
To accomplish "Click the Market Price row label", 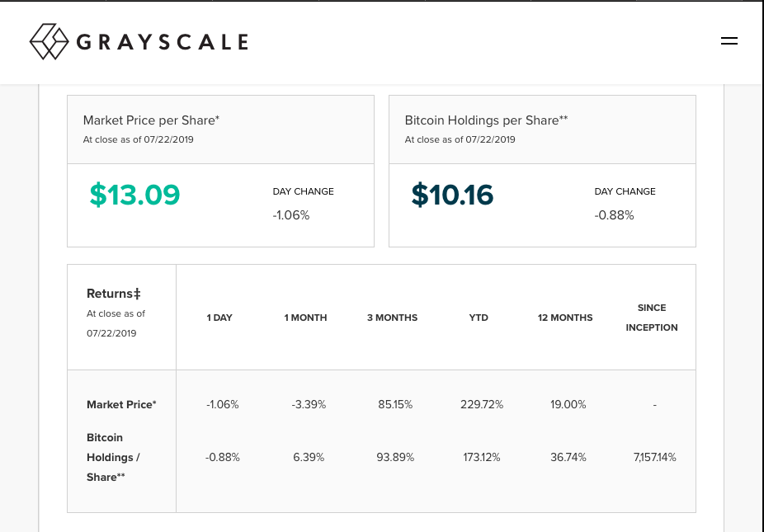I will [x=121, y=405].
